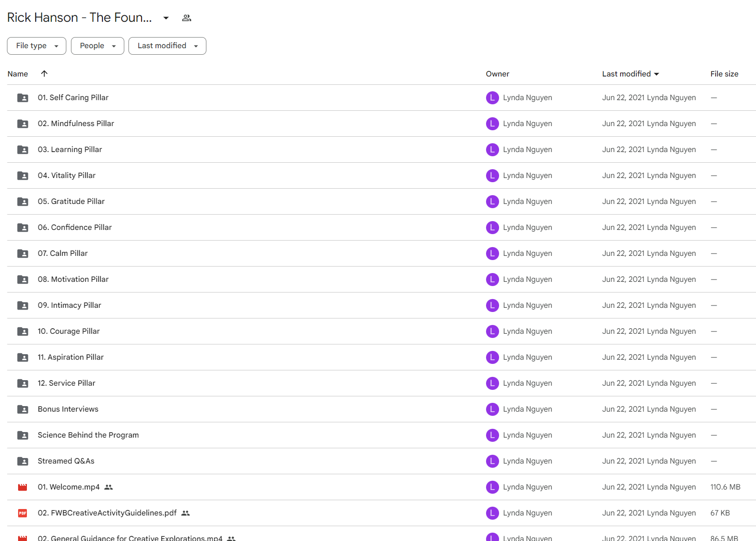The image size is (756, 541).
Task: Click shared icon next to FWBCreativeActivityGuidelines.pdf
Action: coord(186,513)
